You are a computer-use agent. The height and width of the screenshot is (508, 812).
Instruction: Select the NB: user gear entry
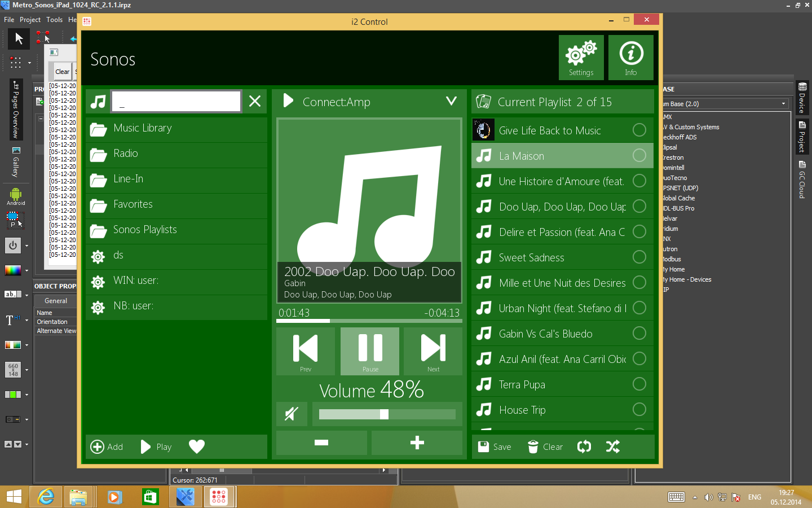[176, 307]
